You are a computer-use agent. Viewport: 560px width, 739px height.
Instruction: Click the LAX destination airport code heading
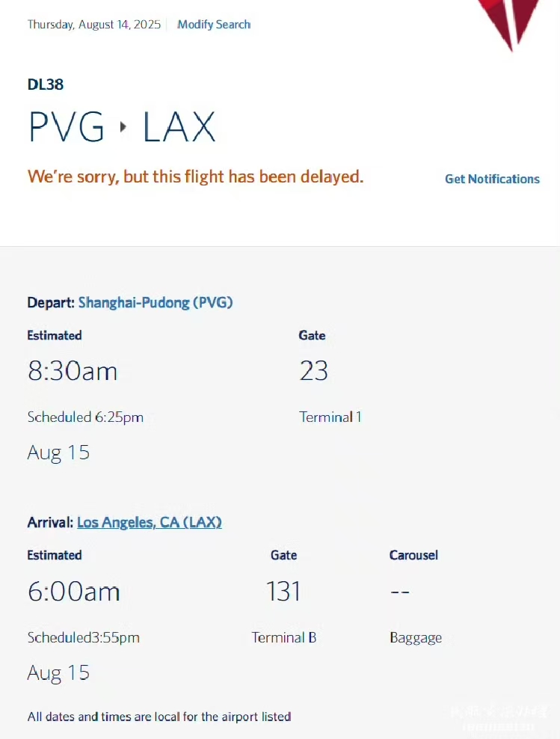pyautogui.click(x=179, y=126)
